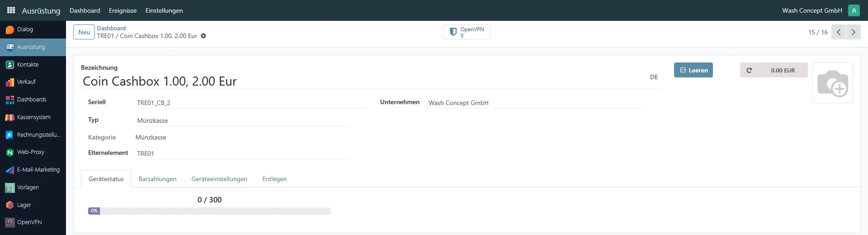Click the gear actions icon beside record title
This screenshot has width=868, height=235.
(x=203, y=36)
